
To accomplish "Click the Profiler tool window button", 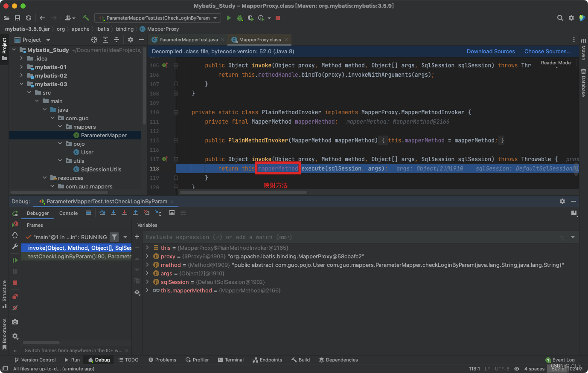I will pos(197,360).
